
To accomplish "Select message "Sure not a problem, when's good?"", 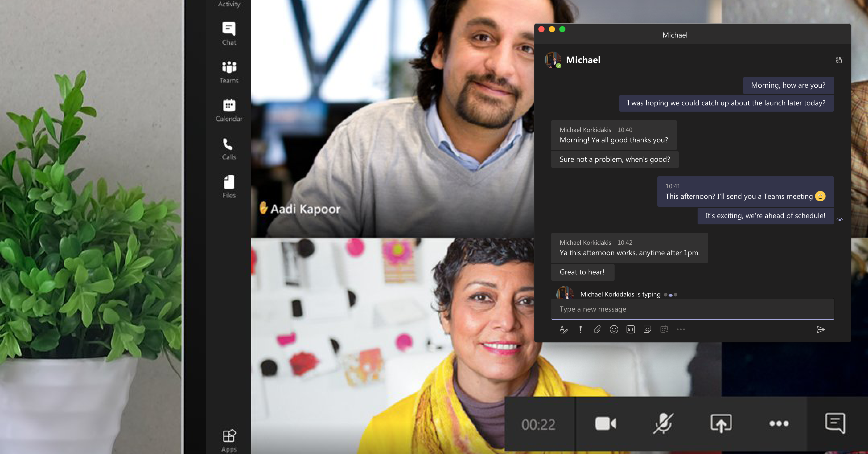I will tap(615, 159).
